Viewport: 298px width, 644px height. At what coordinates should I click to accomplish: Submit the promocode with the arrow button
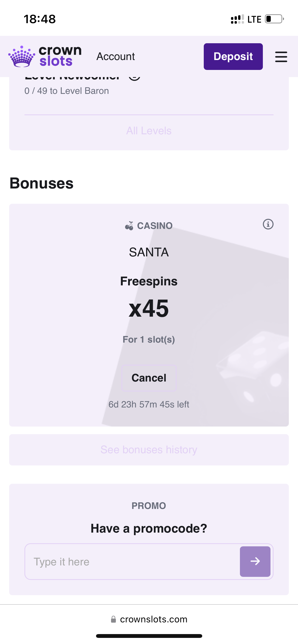(x=255, y=561)
